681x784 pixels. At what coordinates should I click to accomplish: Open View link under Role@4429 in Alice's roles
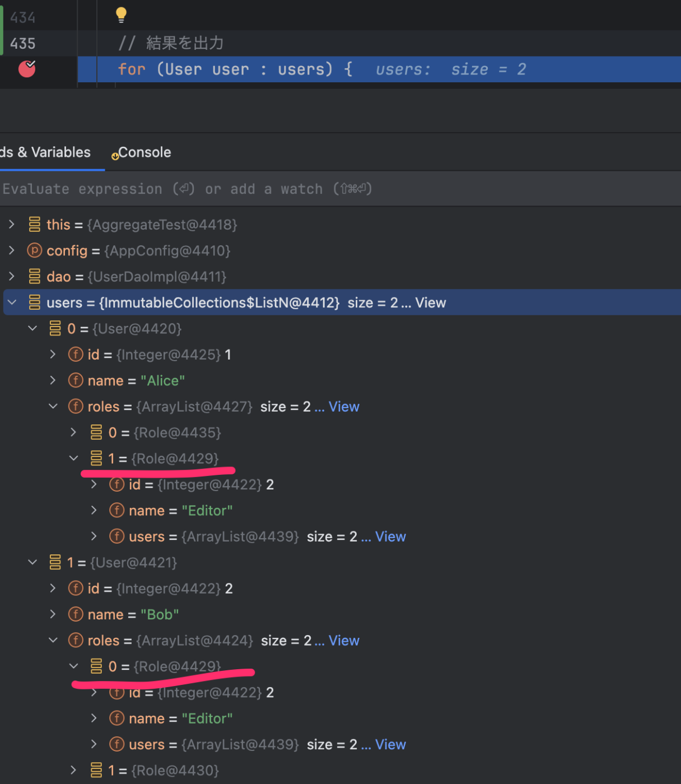[x=390, y=536]
